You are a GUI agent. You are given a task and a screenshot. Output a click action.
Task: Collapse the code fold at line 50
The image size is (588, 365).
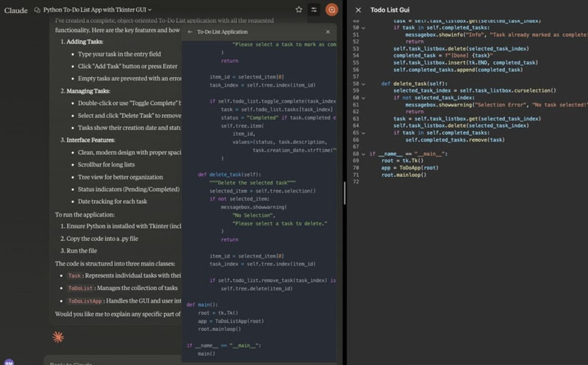point(363,28)
